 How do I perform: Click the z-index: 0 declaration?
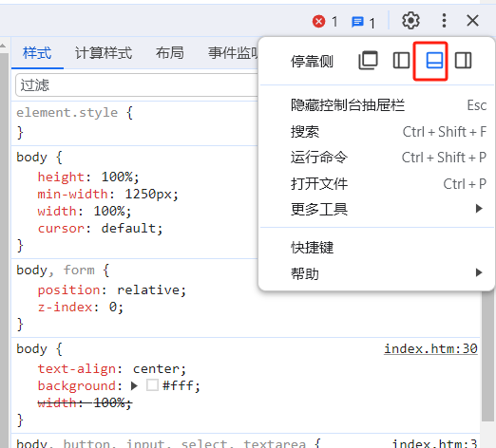point(81,308)
